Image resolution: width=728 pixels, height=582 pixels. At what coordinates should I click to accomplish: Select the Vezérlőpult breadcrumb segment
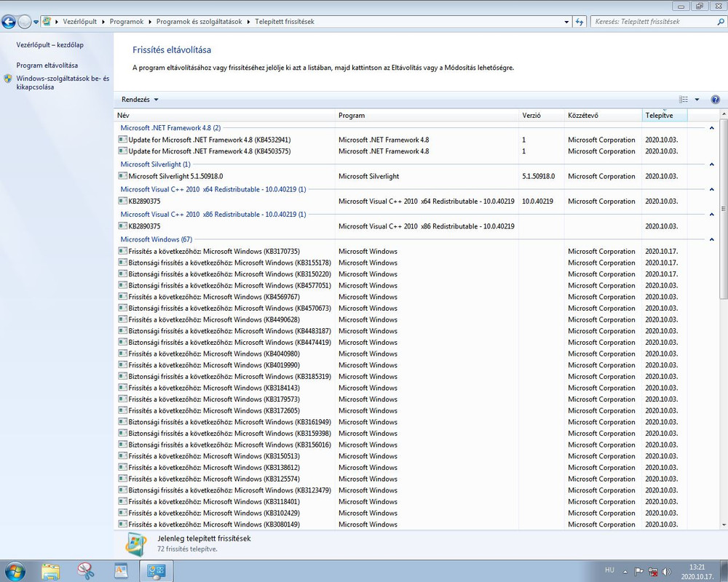click(80, 22)
